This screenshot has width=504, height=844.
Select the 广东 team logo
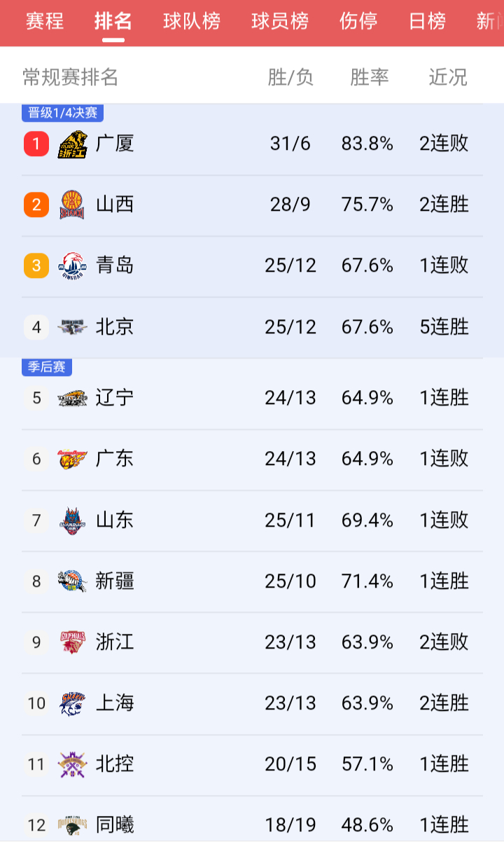tap(73, 459)
